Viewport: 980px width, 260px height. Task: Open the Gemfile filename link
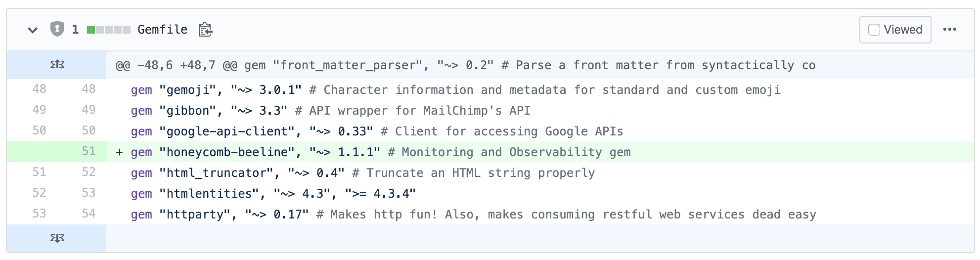coord(162,30)
